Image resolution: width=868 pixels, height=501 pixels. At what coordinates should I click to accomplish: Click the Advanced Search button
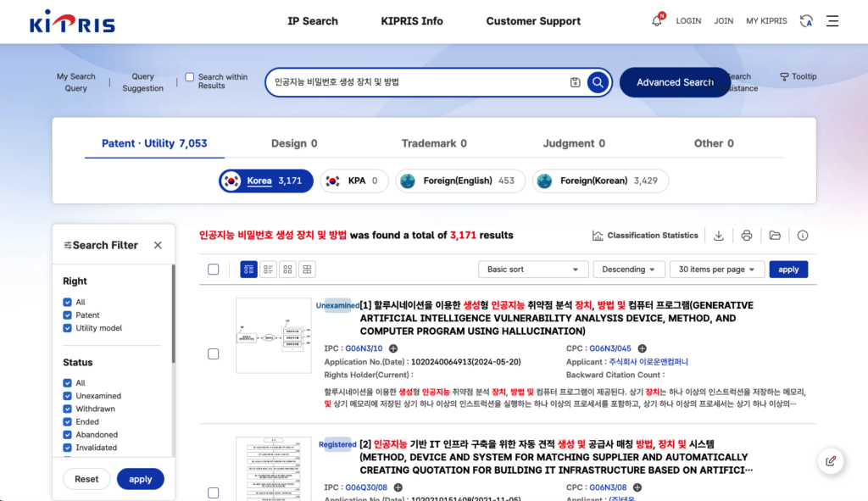pyautogui.click(x=675, y=82)
